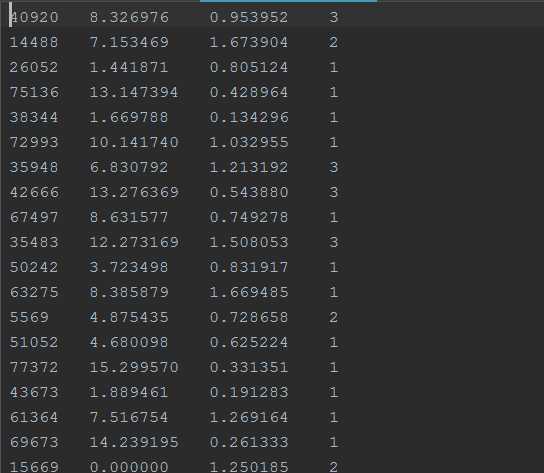Click the number 13.147394
The width and height of the screenshot is (544, 473).
[x=134, y=92]
